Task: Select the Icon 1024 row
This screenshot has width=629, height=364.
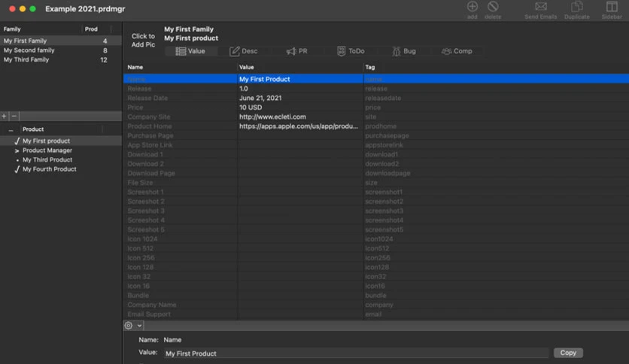Action: point(376,239)
